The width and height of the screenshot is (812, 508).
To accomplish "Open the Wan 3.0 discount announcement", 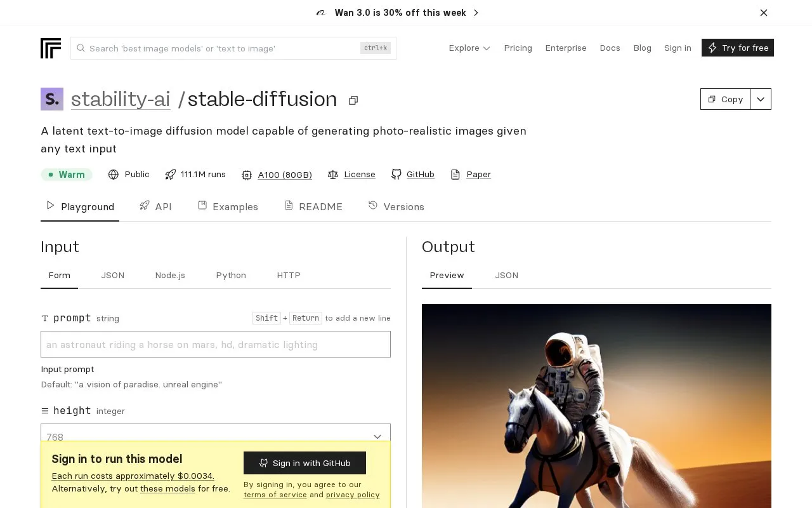I will point(398,13).
